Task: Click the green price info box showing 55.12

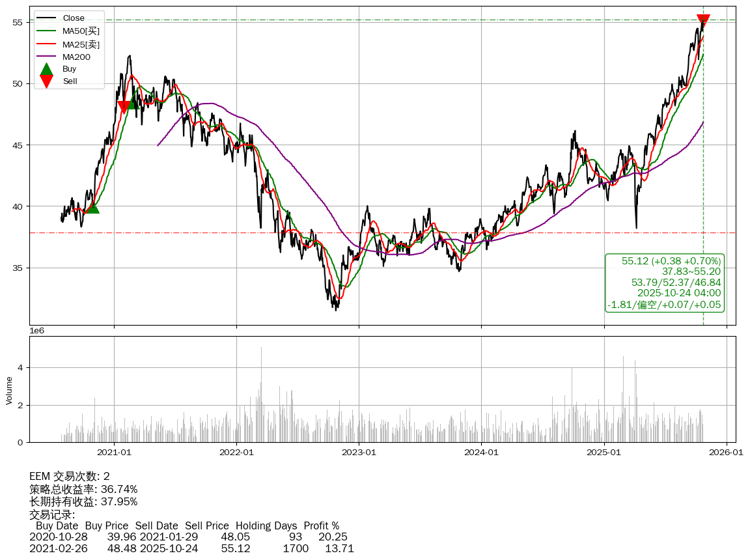Action: coord(665,283)
